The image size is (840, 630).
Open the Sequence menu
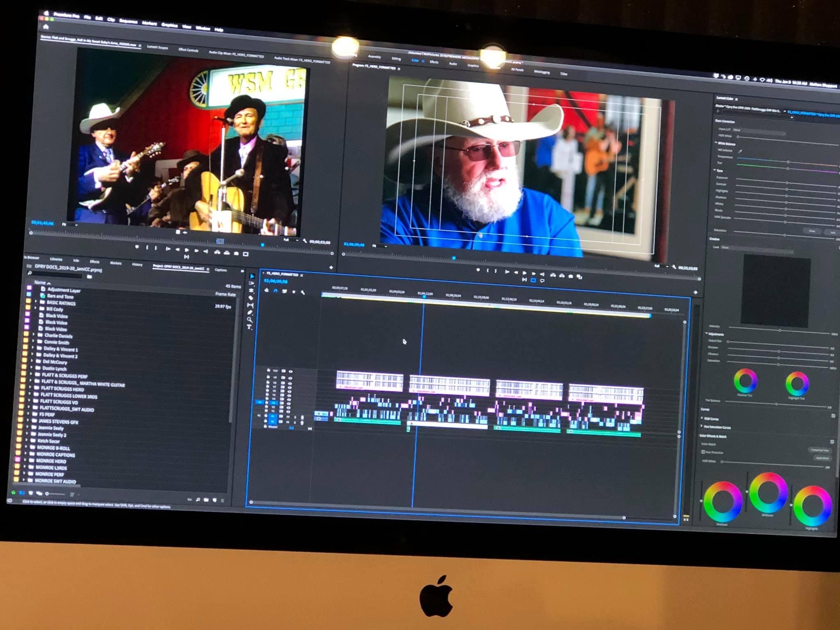point(128,21)
